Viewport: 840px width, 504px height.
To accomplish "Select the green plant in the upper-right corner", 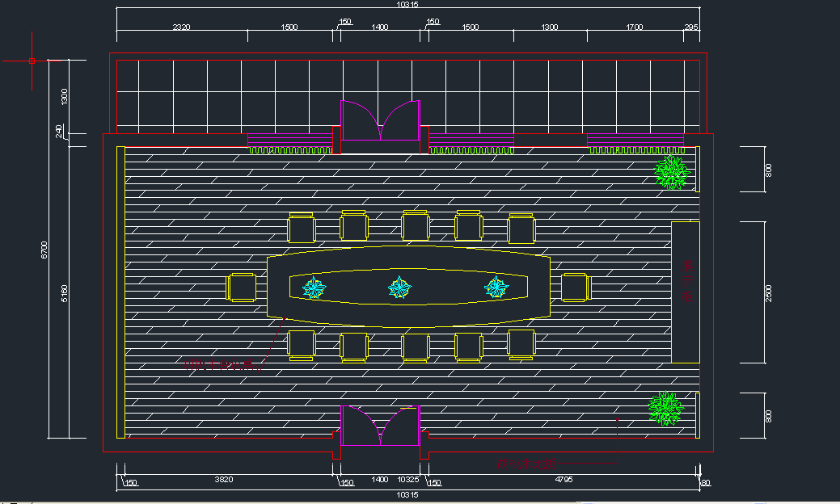I will pos(671,172).
